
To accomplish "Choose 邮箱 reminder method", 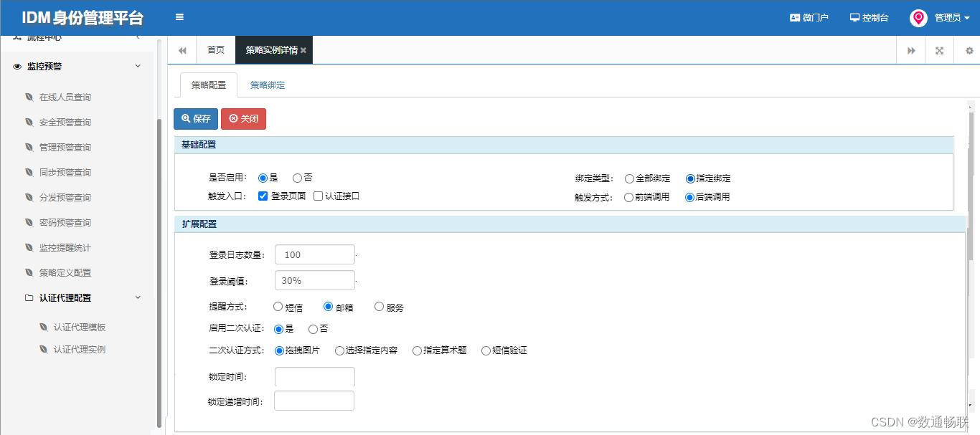I will pos(329,307).
